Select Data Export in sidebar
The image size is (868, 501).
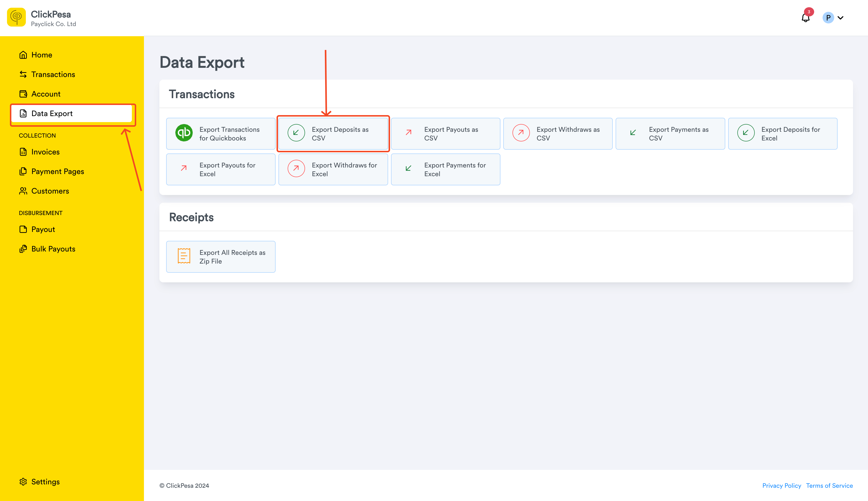click(x=72, y=114)
